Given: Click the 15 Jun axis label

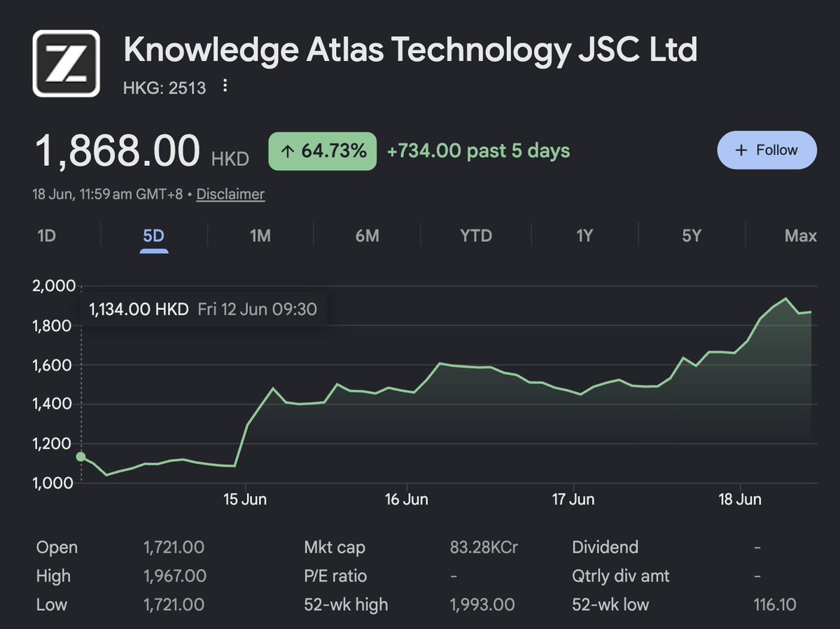Looking at the screenshot, I should pyautogui.click(x=246, y=499).
